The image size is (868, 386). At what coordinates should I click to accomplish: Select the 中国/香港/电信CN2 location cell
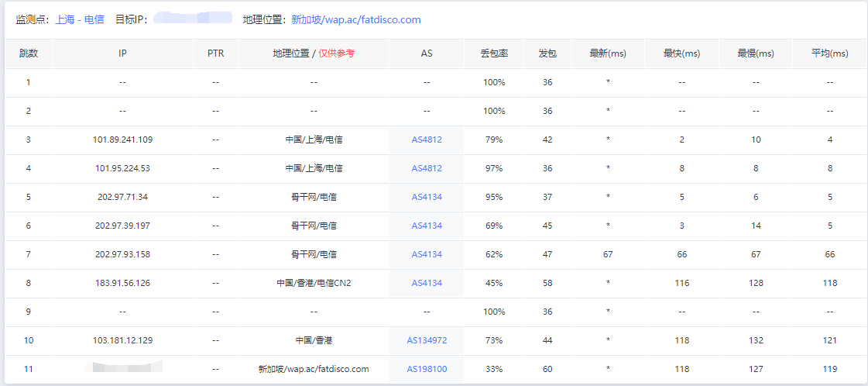(314, 283)
